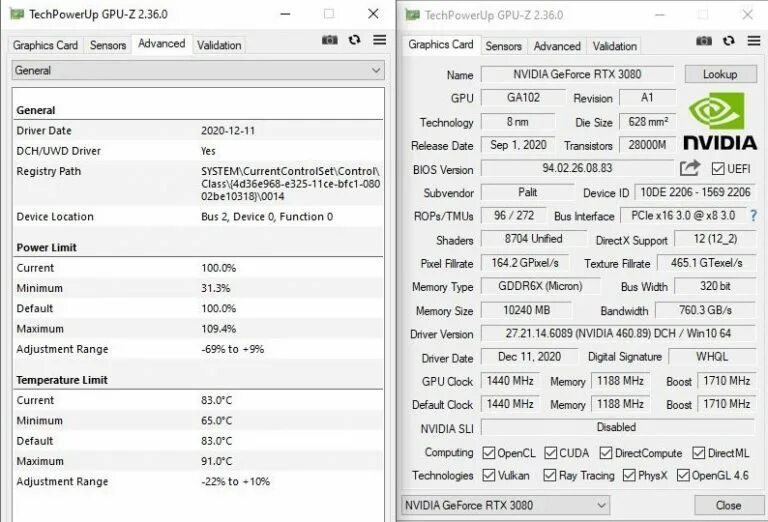Click Temperature Limit Minimum value 65.0°C

pos(216,421)
